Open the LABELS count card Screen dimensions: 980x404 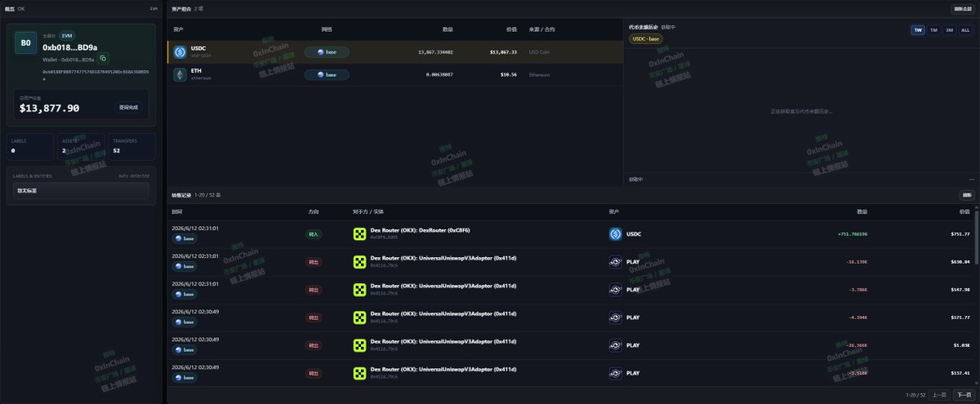point(30,147)
